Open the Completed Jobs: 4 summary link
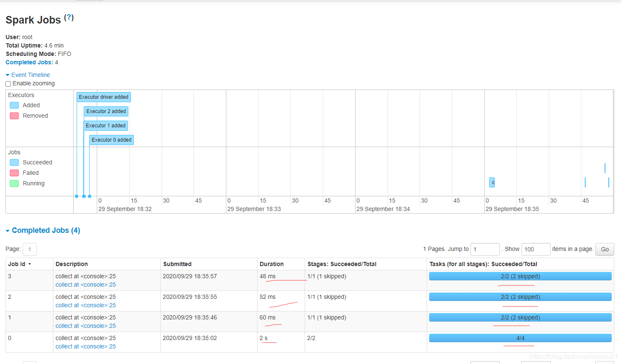Screen dimensions: 621x364 tap(29, 62)
